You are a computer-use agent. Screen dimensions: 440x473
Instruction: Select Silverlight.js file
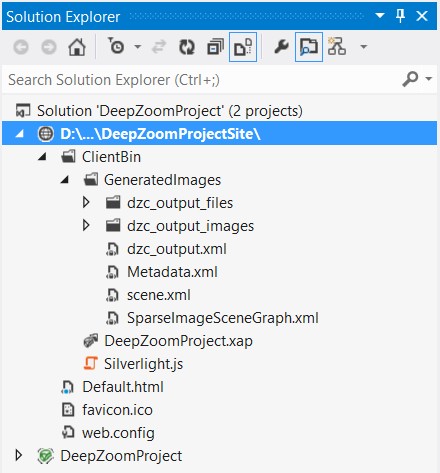[143, 364]
